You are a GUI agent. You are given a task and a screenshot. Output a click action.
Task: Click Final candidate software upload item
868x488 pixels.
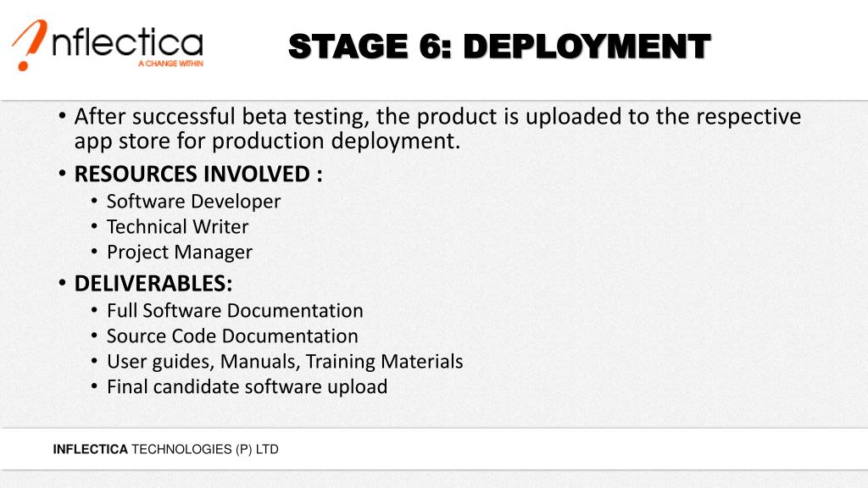pos(247,386)
